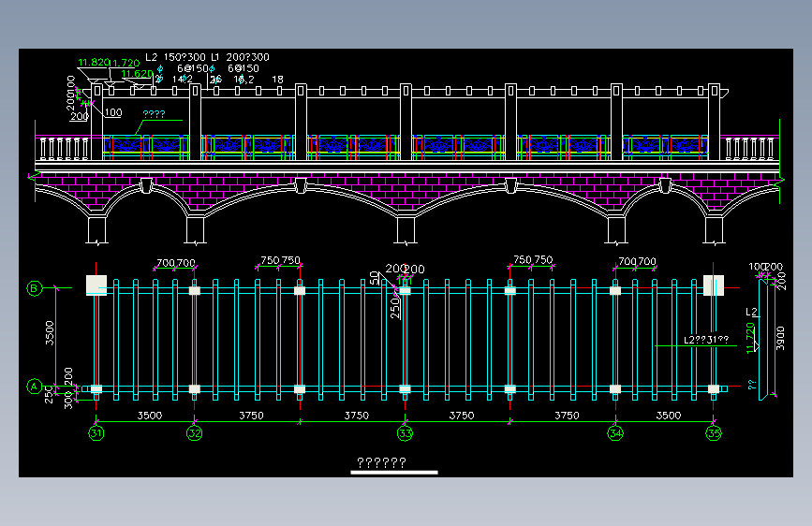Image resolution: width=812 pixels, height=526 pixels.
Task: Select the '??????' drawing title text
Action: pyautogui.click(x=382, y=462)
